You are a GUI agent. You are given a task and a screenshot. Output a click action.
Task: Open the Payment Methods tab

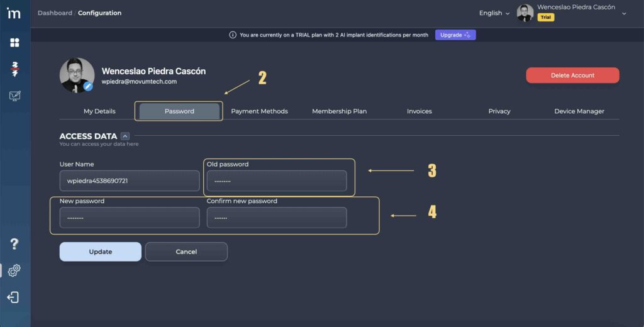point(259,111)
